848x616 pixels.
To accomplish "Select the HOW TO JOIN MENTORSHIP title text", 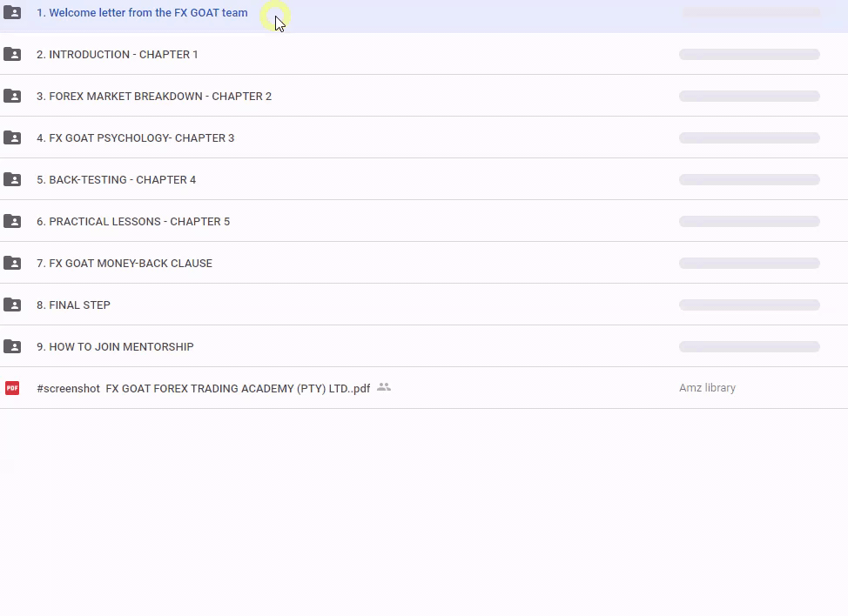I will click(115, 347).
